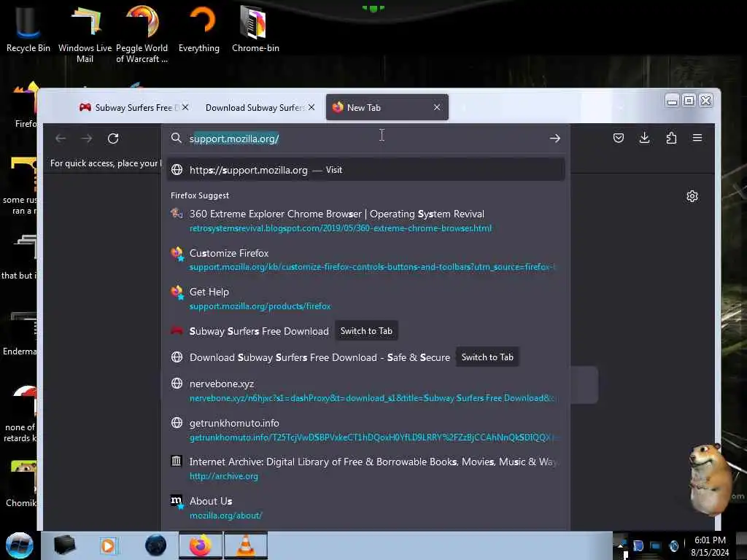Click the hamster desktop gadget
Screen dimensions: 747x560
(709, 478)
